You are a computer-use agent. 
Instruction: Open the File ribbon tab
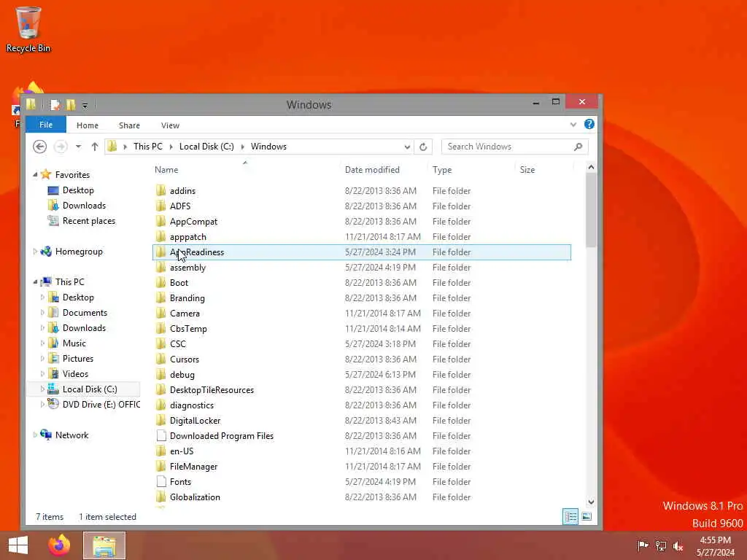point(46,125)
